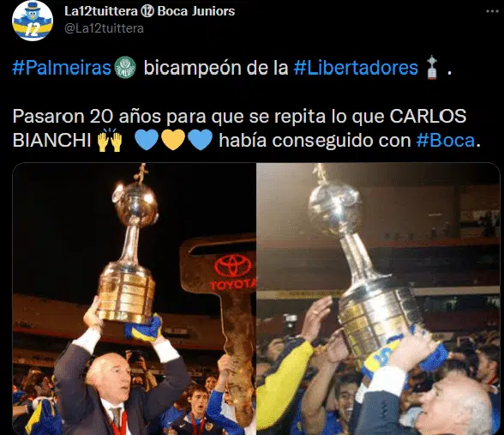The image size is (504, 435).
Task: Click the Palmeiras club crest emoji
Action: pos(125,68)
